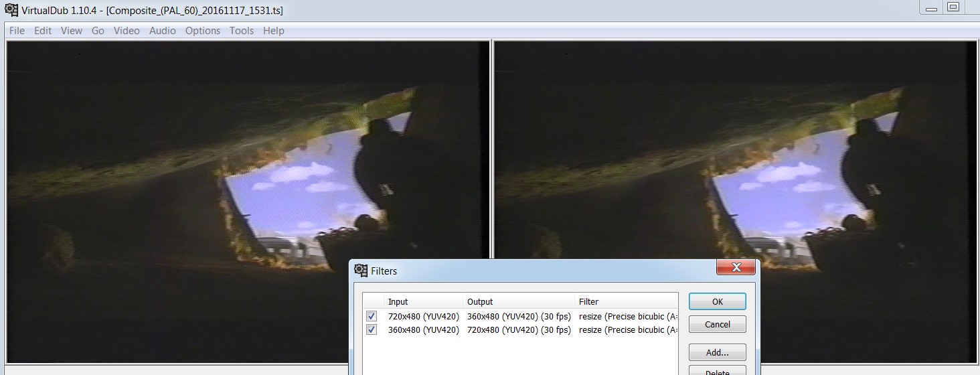Open the Go menu
The width and height of the screenshot is (980, 375).
(98, 31)
